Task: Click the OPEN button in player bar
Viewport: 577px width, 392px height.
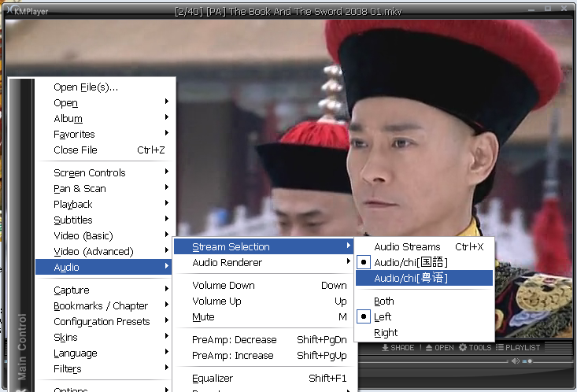Action: point(440,347)
